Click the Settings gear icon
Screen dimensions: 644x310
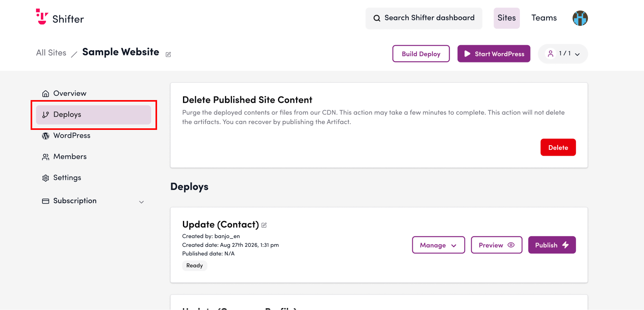[x=46, y=178]
